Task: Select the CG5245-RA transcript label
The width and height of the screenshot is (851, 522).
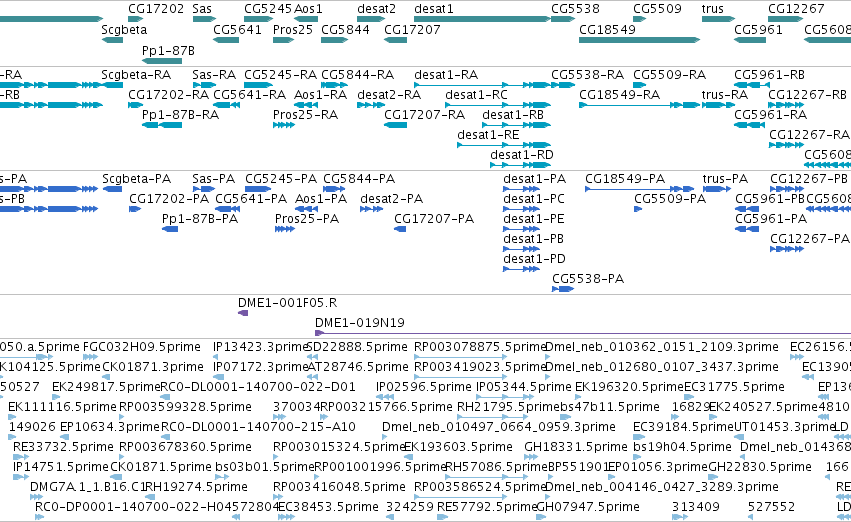Action: pyautogui.click(x=280, y=75)
